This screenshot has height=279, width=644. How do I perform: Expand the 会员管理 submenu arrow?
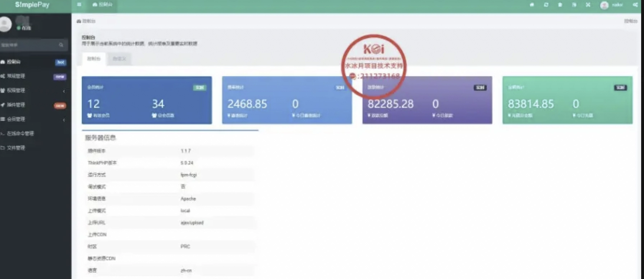click(64, 120)
